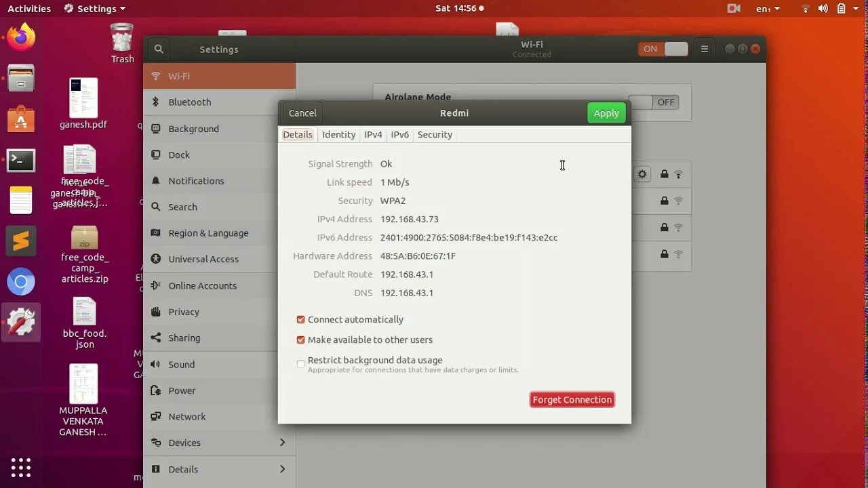Expand the Devices settings section

219,443
